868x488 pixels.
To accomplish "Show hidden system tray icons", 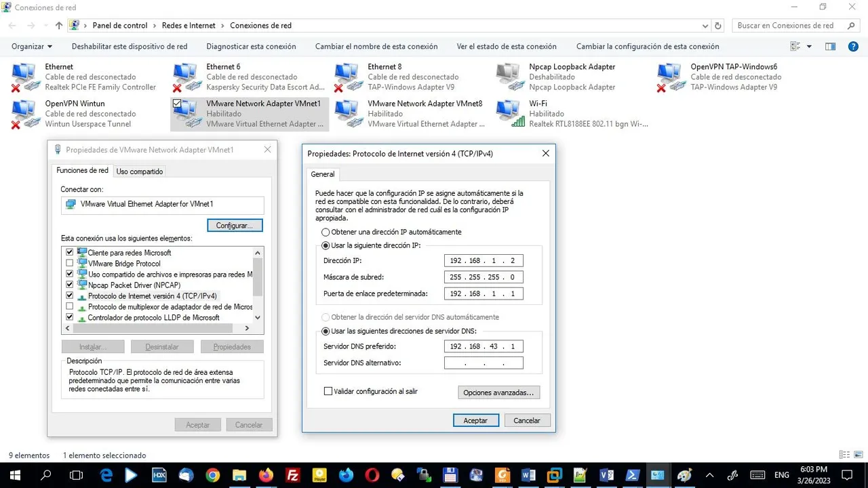I will click(x=710, y=475).
